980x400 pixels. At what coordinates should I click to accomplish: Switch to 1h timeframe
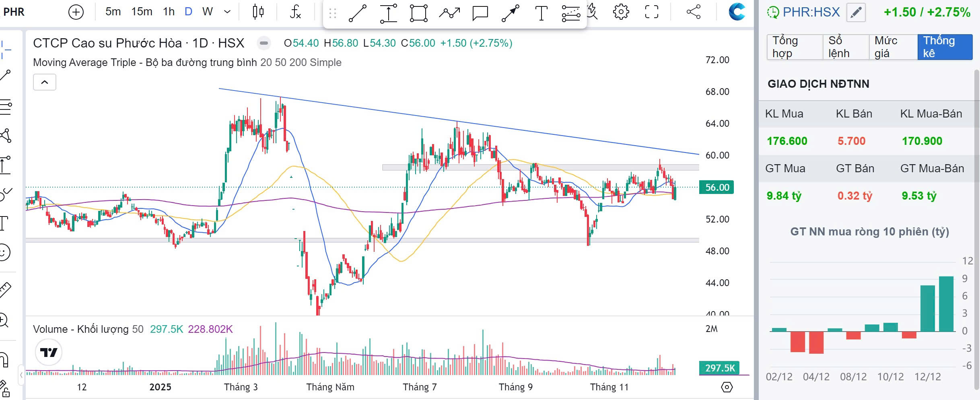coord(169,12)
